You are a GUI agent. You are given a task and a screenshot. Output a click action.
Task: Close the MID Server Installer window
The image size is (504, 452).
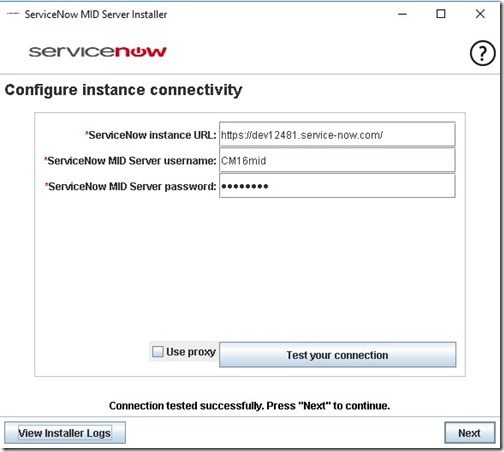[480, 14]
